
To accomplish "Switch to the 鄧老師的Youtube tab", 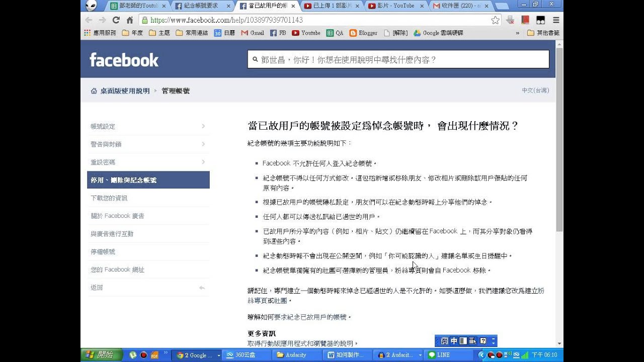I will coord(137,6).
